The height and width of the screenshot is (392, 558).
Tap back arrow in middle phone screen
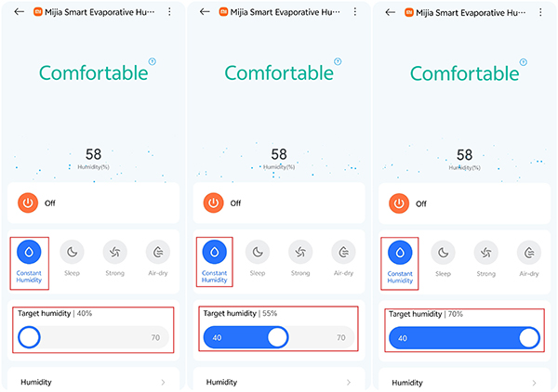coord(206,12)
